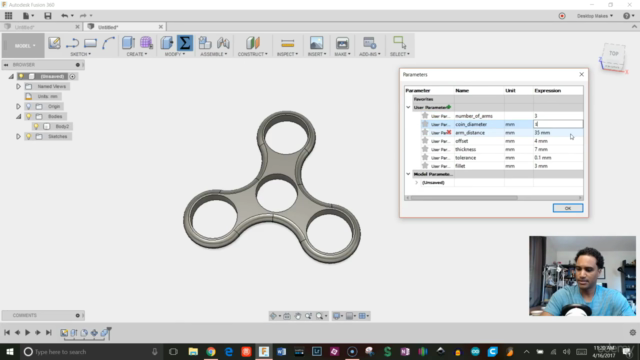Select the Create Sketch tool
The height and width of the screenshot is (360, 640).
(x=54, y=43)
